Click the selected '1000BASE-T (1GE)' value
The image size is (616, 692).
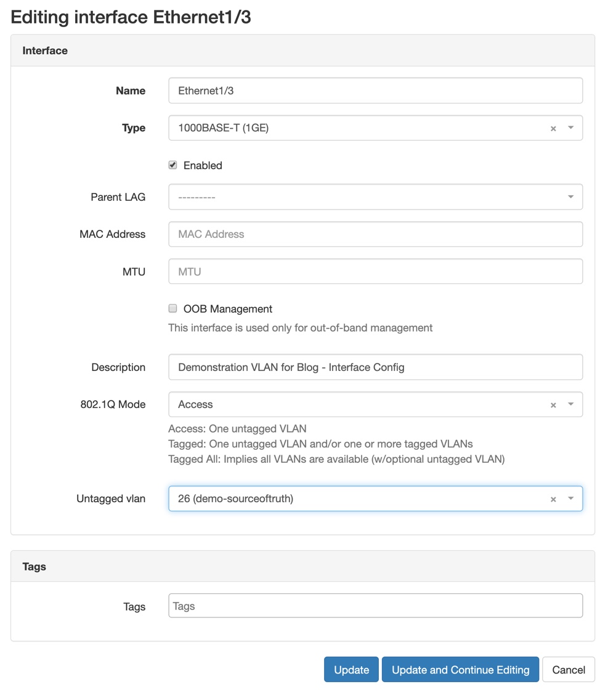coord(223,128)
